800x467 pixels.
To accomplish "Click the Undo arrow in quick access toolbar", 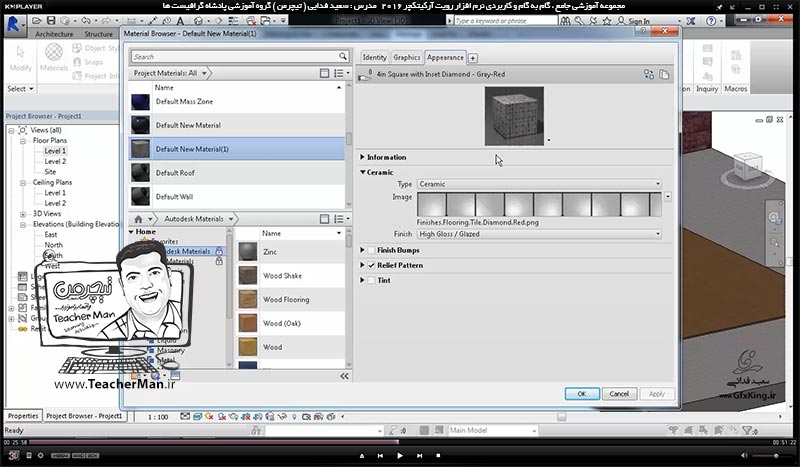I will click(86, 21).
